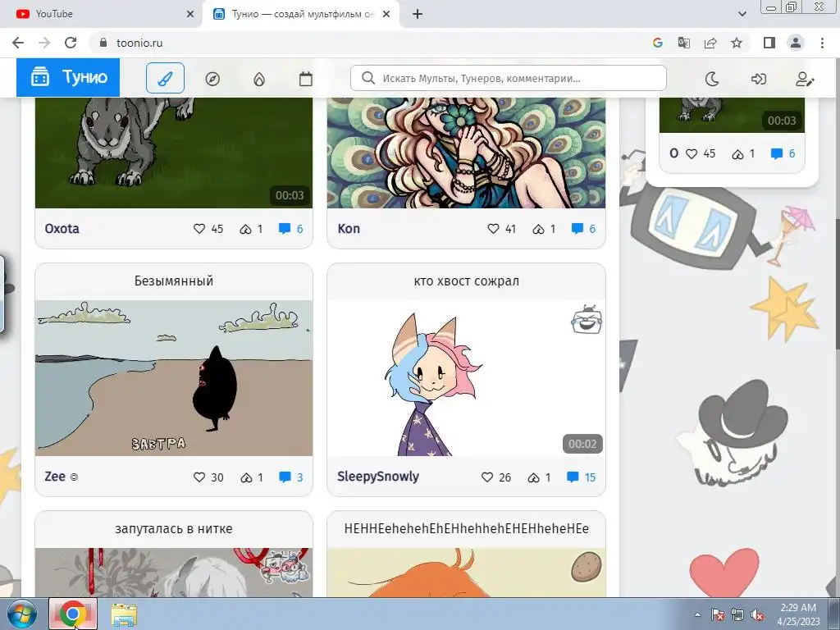Click the search field for Мульты

[x=509, y=78]
